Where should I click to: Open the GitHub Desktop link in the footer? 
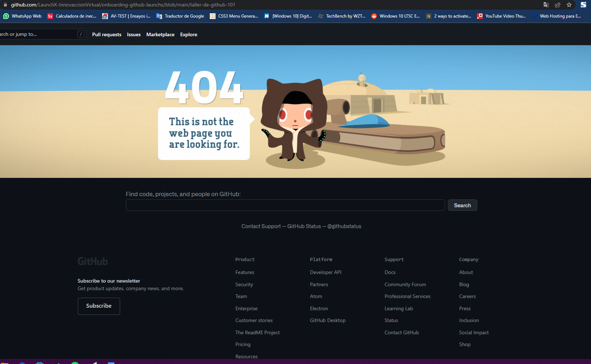coord(327,320)
